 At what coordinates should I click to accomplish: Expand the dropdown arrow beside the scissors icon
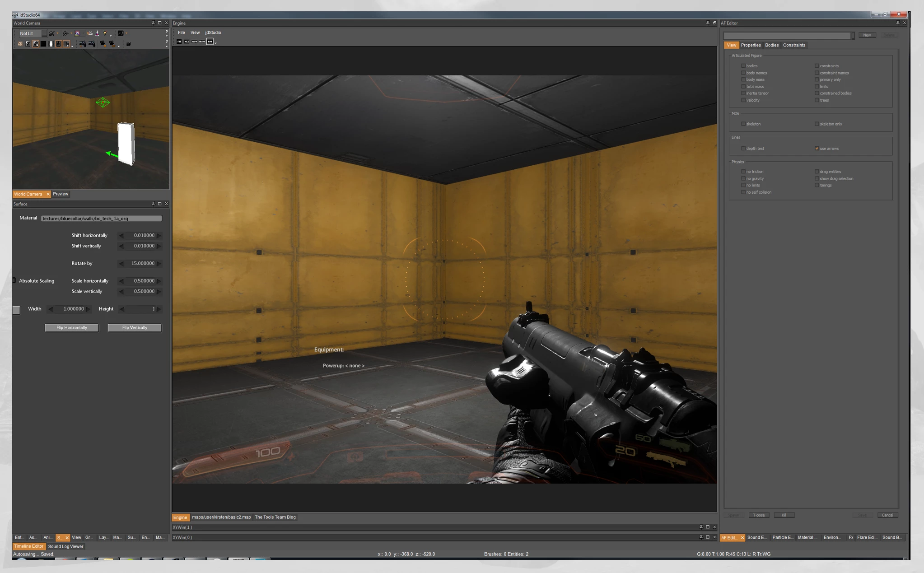click(x=57, y=33)
